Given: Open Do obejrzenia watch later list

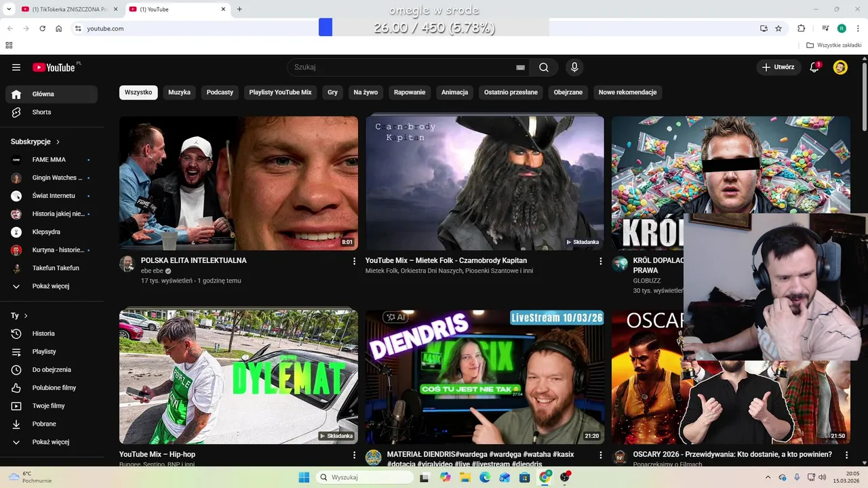Looking at the screenshot, I should (x=52, y=369).
